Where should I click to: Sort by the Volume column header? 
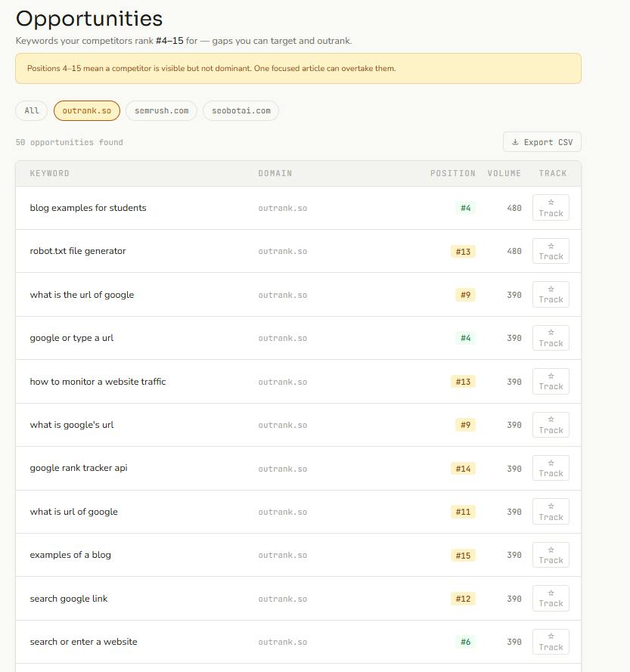(504, 173)
